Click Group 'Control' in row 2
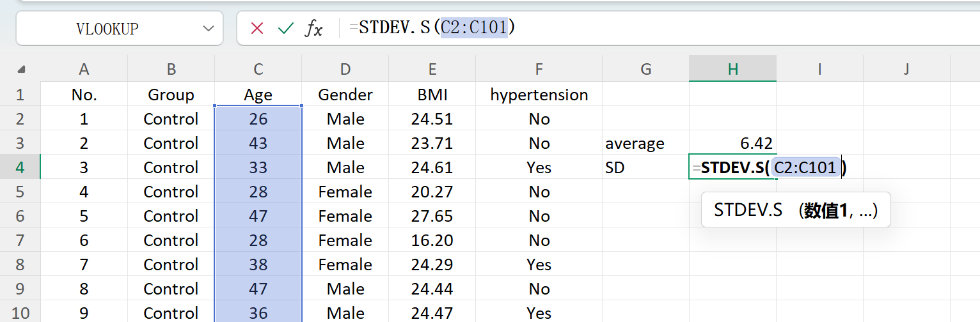 (x=171, y=119)
